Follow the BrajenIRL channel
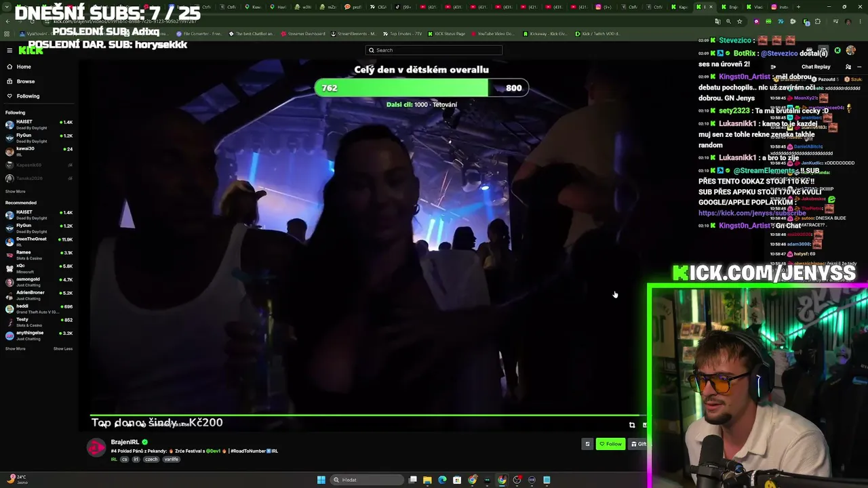 [x=610, y=444]
